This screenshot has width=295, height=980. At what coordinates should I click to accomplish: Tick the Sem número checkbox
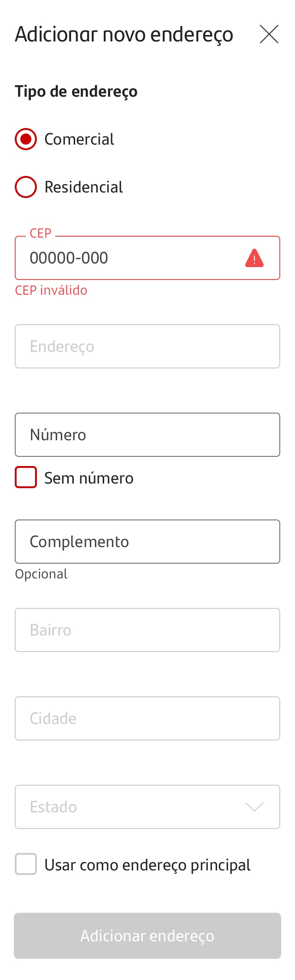(x=26, y=477)
